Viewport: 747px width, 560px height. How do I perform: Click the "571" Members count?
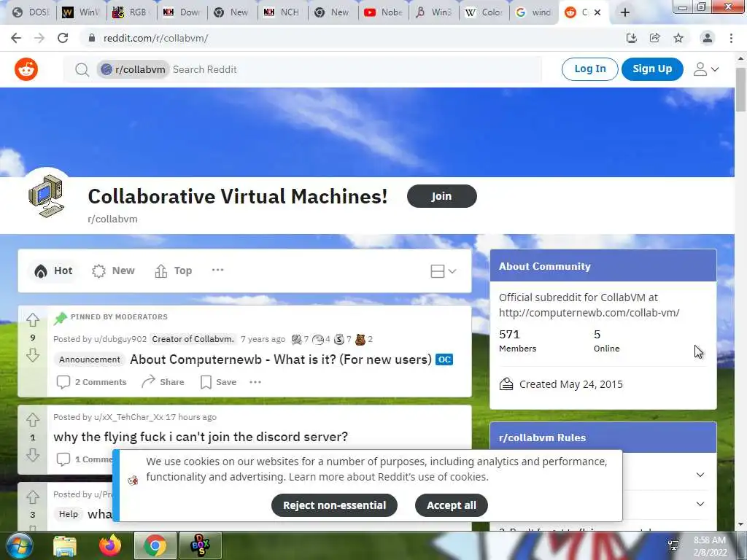[509, 334]
